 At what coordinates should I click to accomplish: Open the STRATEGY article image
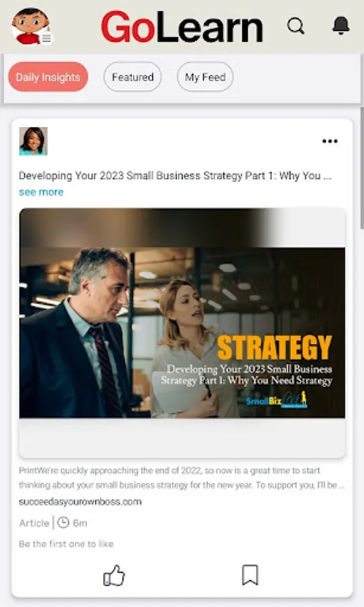(x=182, y=333)
